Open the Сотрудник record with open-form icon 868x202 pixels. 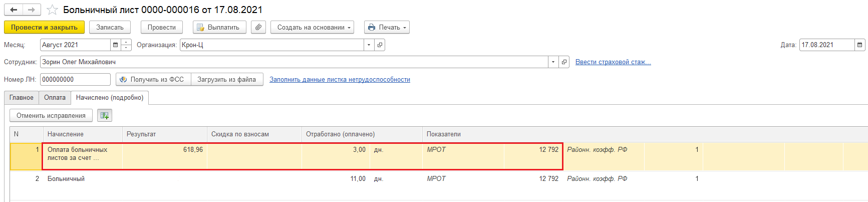pos(564,62)
